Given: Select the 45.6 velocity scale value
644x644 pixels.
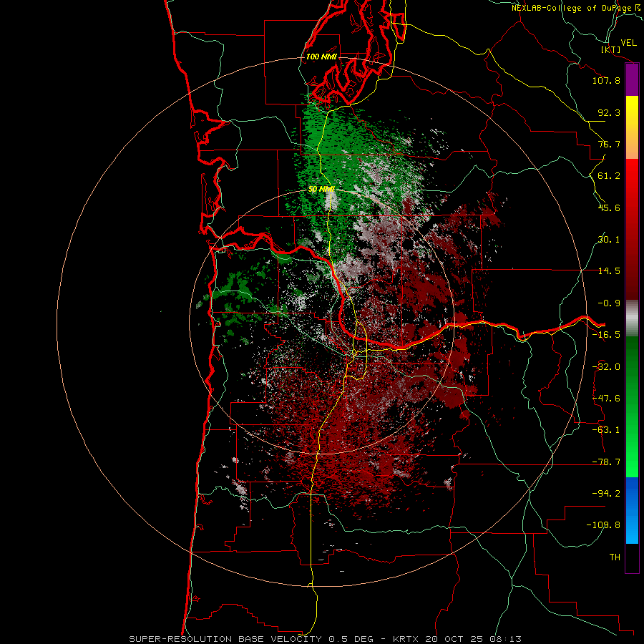Looking at the screenshot, I should point(609,208).
